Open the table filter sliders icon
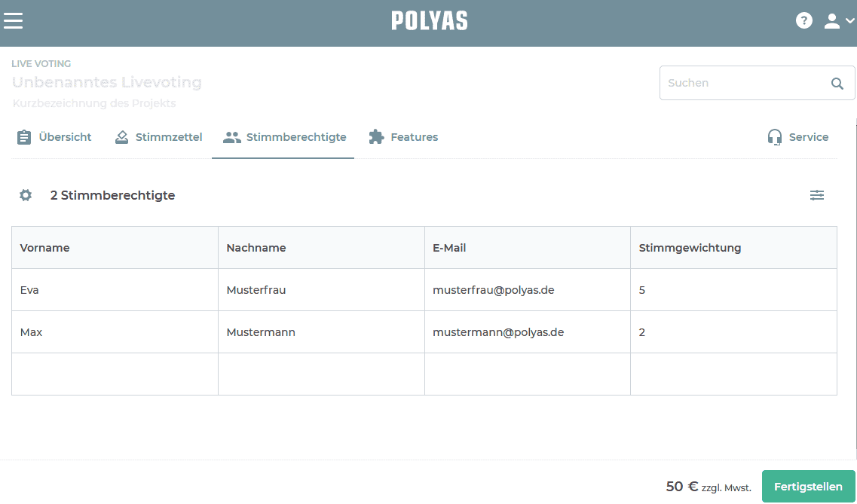The height and width of the screenshot is (504, 857). click(x=817, y=196)
